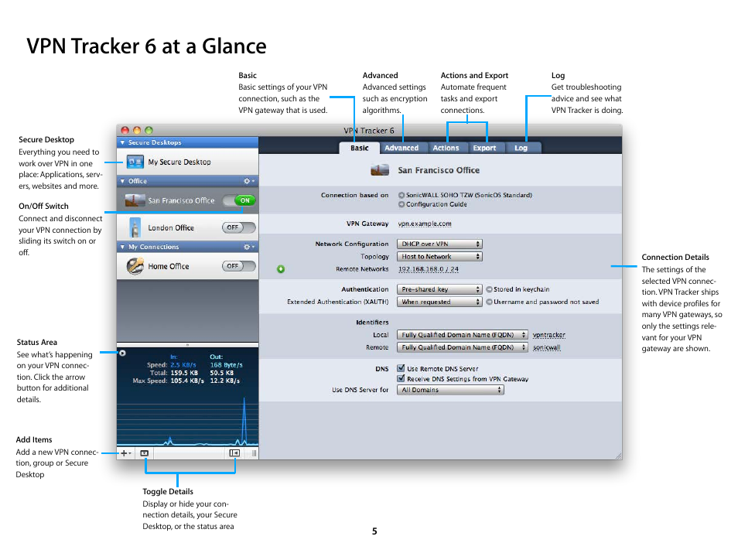The image size is (738, 560).
Task: Toggle the connection details panel button
Action: [x=234, y=453]
